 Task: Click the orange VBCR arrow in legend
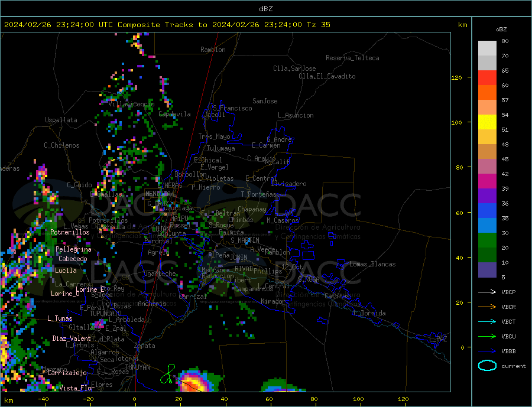[x=487, y=307]
